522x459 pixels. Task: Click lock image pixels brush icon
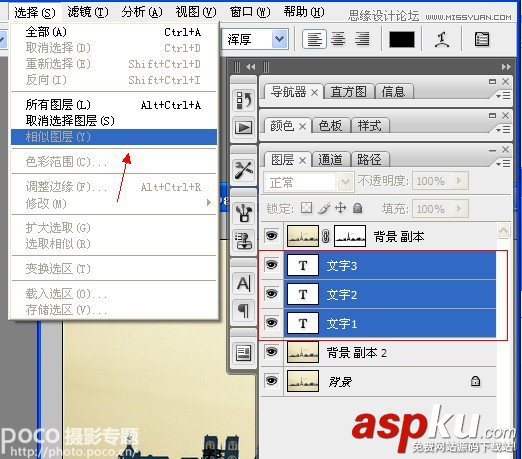coord(323,208)
